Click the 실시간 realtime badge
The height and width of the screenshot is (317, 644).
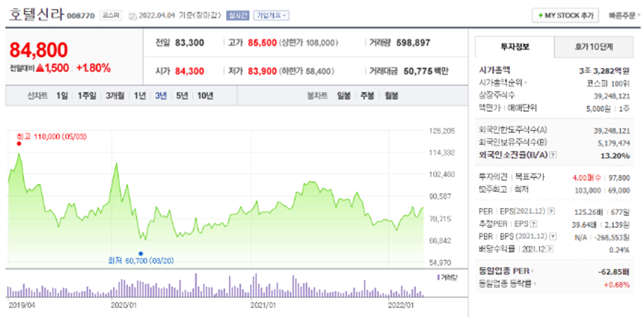238,15
